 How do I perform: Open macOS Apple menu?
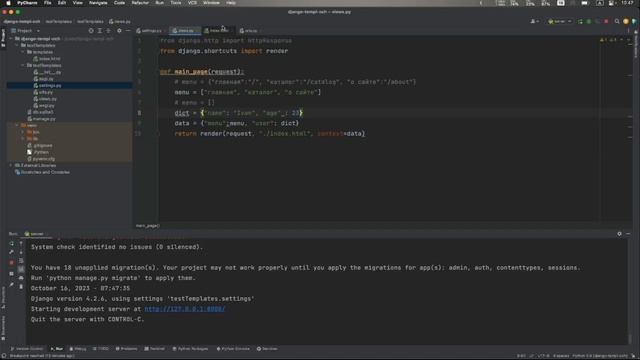click(8, 3)
